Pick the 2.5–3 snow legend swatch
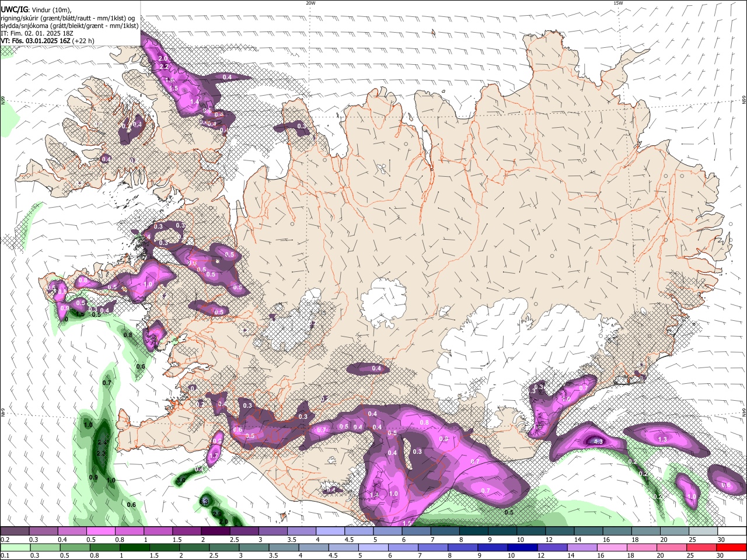The height and width of the screenshot is (560, 747). click(243, 531)
